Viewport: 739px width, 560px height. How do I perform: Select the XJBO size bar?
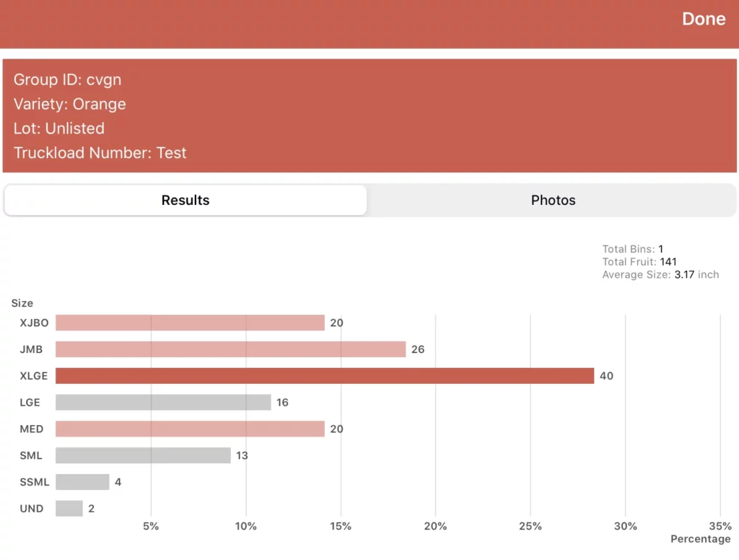pyautogui.click(x=190, y=323)
